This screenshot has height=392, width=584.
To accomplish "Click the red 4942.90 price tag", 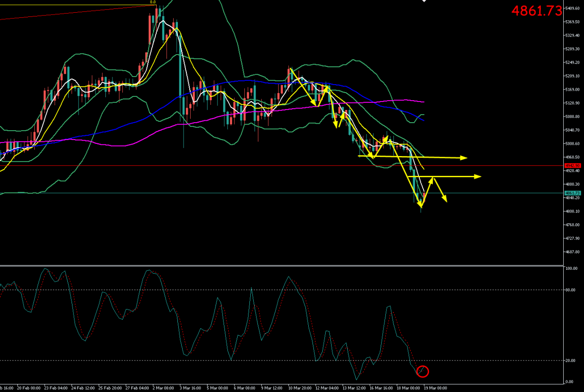I will [573, 165].
